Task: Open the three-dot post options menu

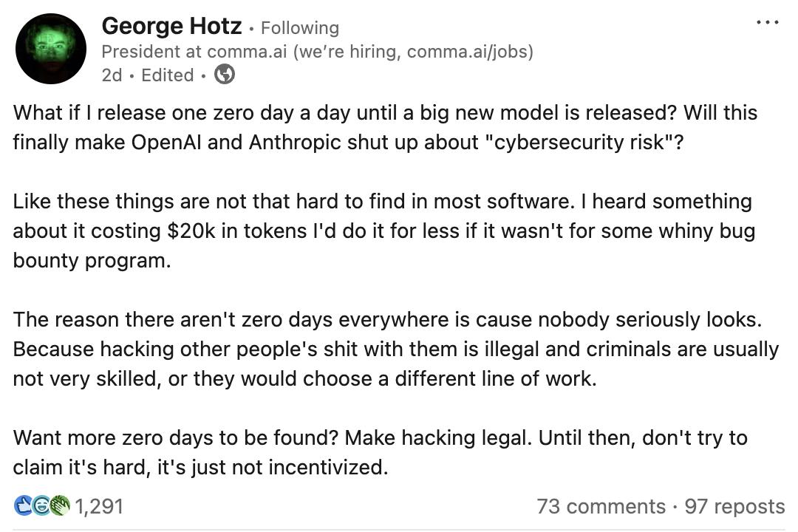Action: click(x=768, y=23)
